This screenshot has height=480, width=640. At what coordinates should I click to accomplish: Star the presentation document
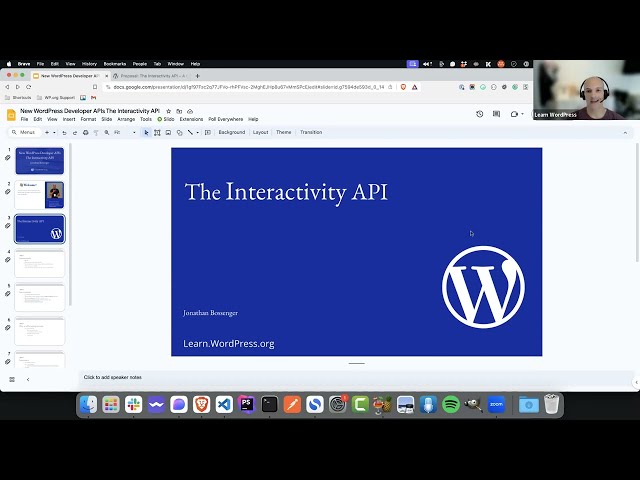click(168, 111)
